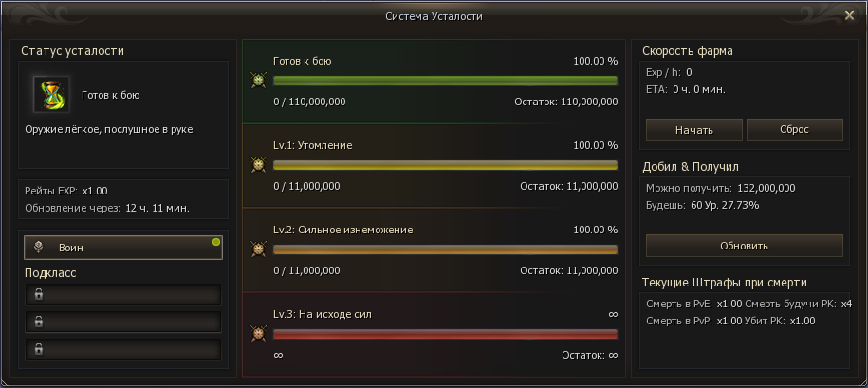868x388 pixels.
Task: Click the Обновить refresh button
Action: tap(744, 246)
